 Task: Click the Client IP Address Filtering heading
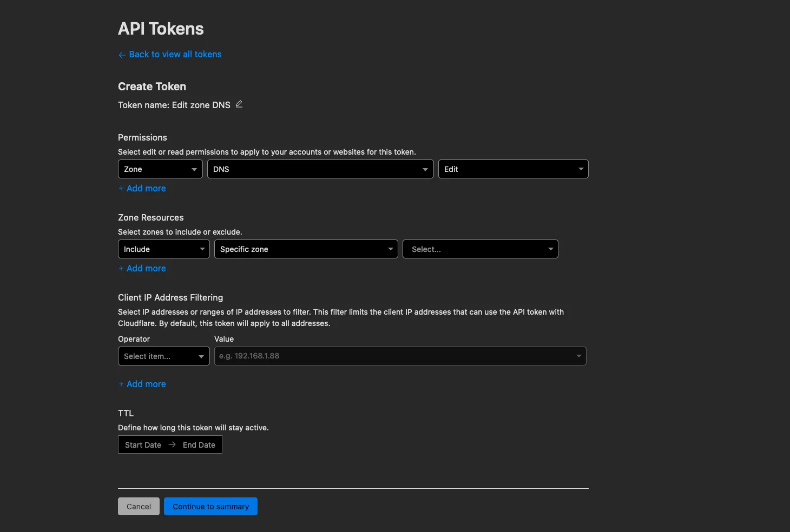tap(170, 297)
